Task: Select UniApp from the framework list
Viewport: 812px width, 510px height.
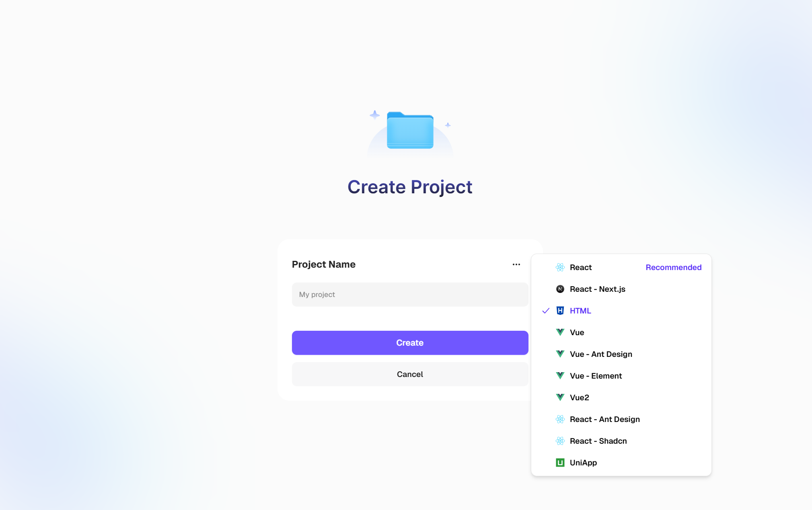Action: [x=583, y=463]
